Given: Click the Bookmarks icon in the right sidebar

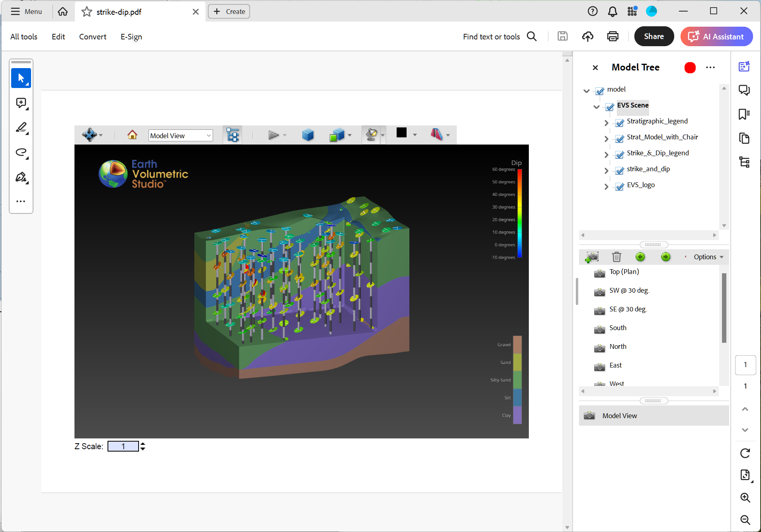Looking at the screenshot, I should pyautogui.click(x=744, y=114).
